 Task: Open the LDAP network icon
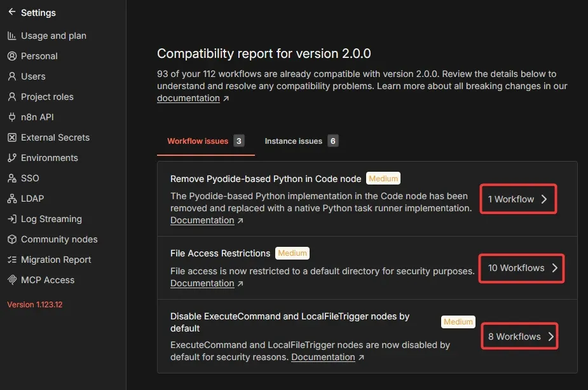11,198
